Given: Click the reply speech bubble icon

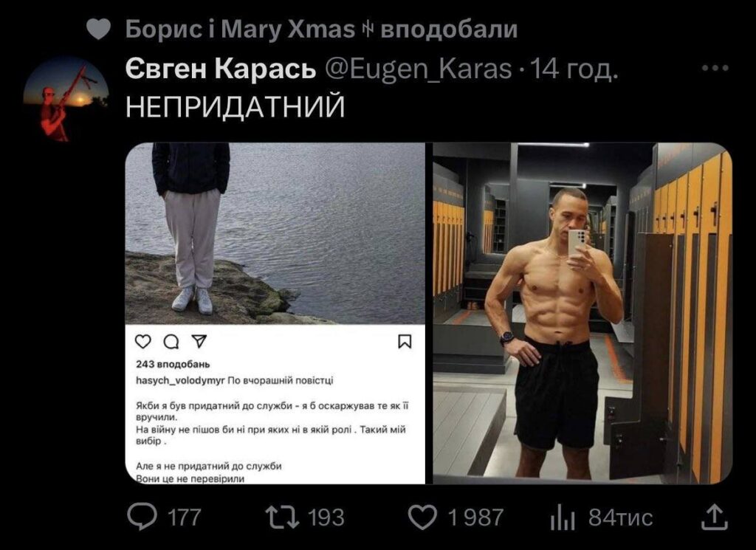Looking at the screenshot, I should click(142, 517).
